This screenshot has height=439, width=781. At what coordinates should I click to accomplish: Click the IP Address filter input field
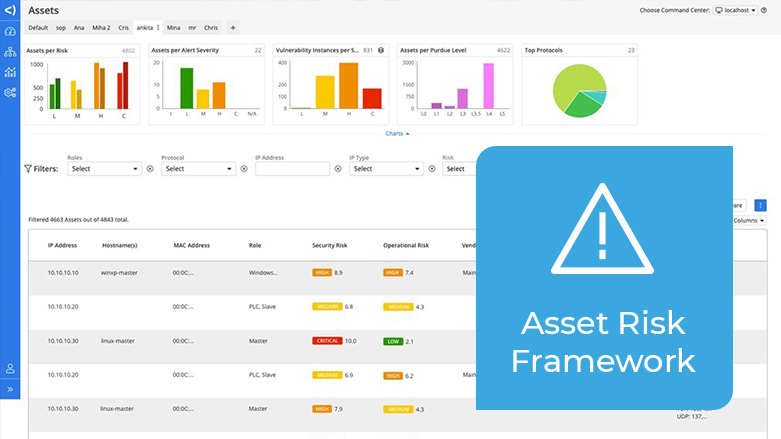click(292, 169)
